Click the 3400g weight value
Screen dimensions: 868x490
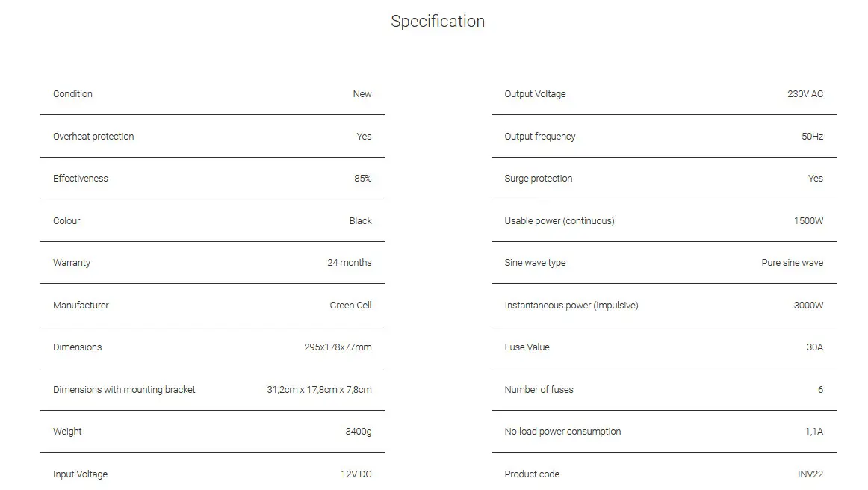(x=358, y=432)
